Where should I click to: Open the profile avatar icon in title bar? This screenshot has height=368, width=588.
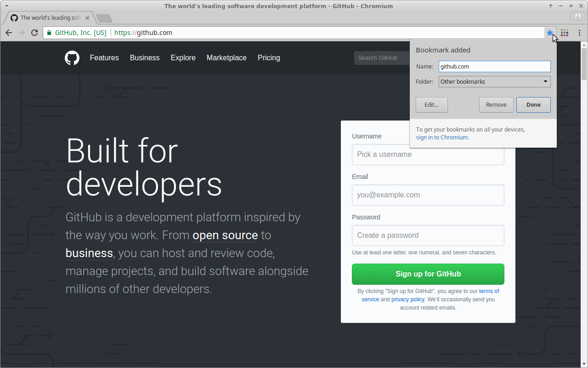[x=578, y=16]
